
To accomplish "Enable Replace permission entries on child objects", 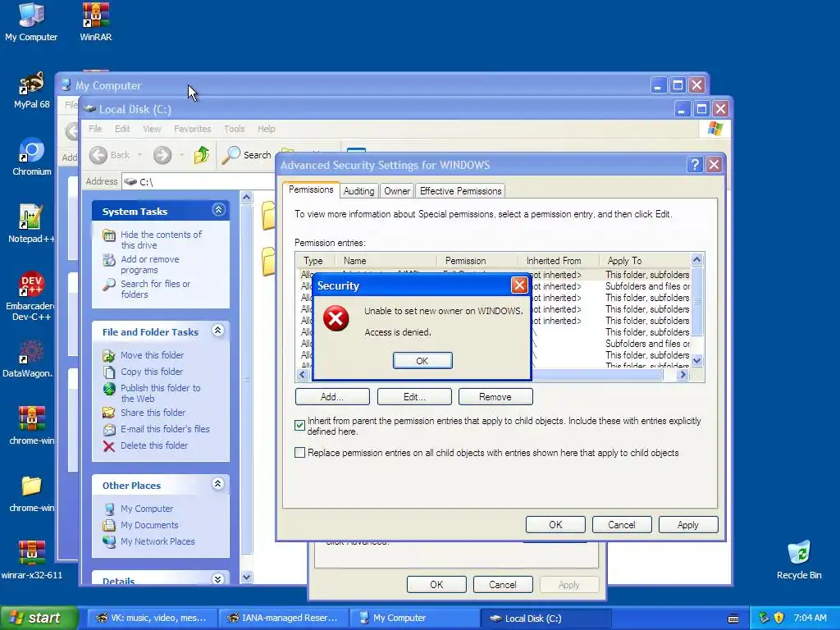I will pos(300,453).
